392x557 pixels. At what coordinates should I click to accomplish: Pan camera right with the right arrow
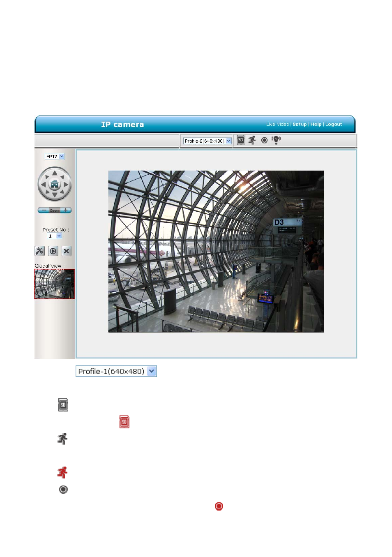[66, 185]
